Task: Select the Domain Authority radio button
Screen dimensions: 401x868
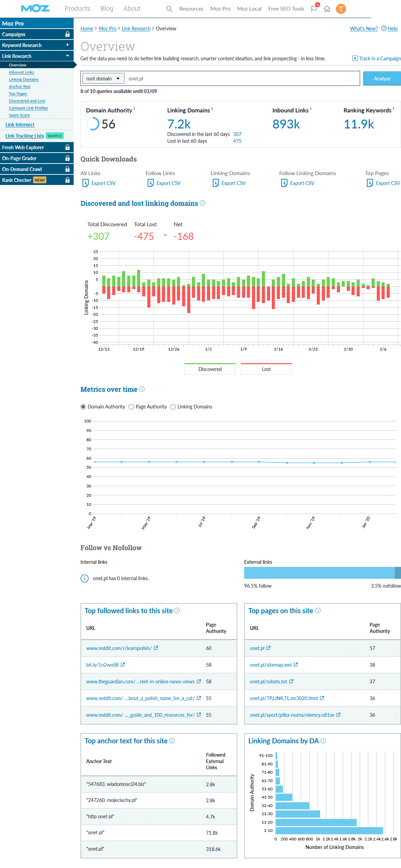Action: (83, 407)
